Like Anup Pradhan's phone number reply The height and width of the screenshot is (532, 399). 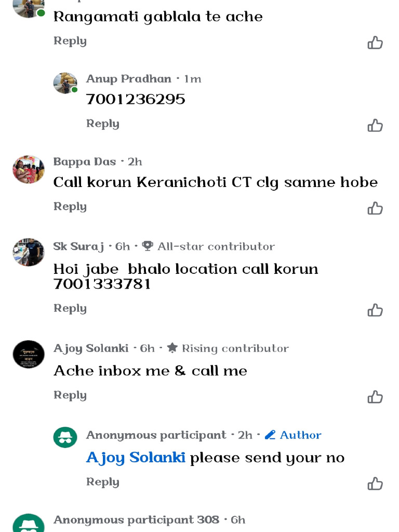point(375,126)
